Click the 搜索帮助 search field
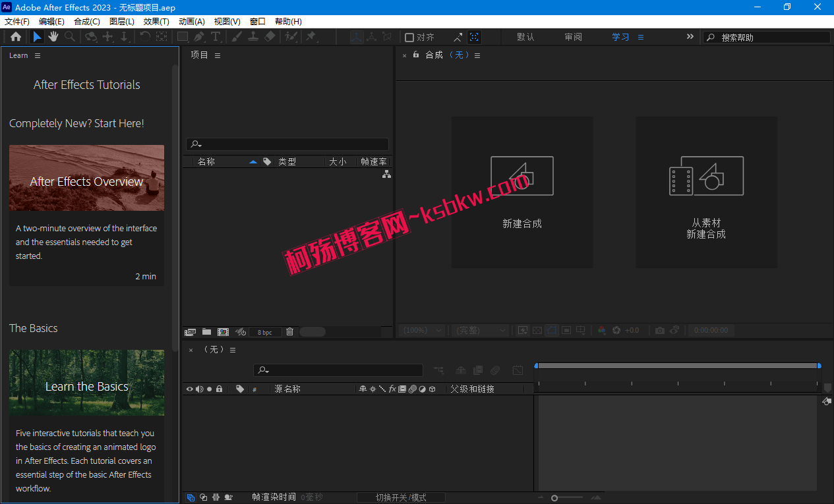 click(x=767, y=38)
